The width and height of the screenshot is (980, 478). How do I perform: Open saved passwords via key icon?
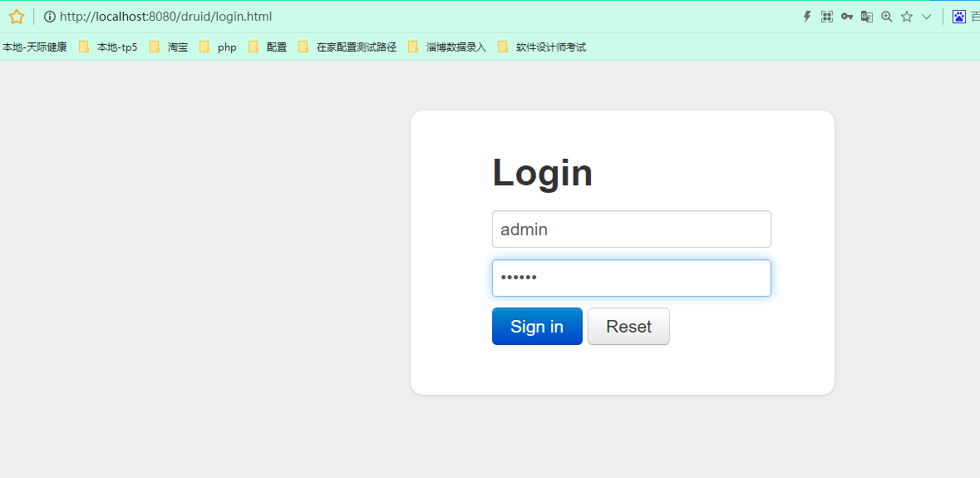(x=847, y=17)
